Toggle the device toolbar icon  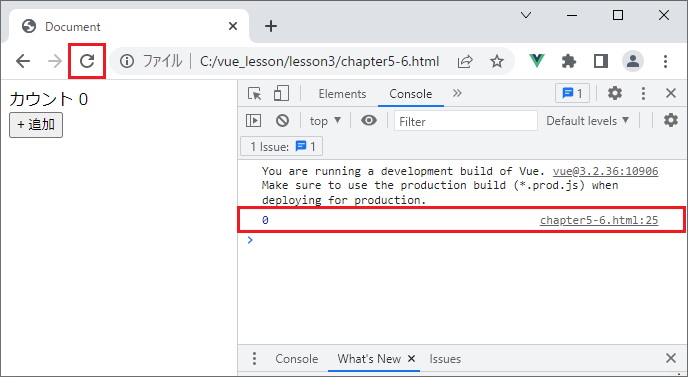click(x=281, y=93)
